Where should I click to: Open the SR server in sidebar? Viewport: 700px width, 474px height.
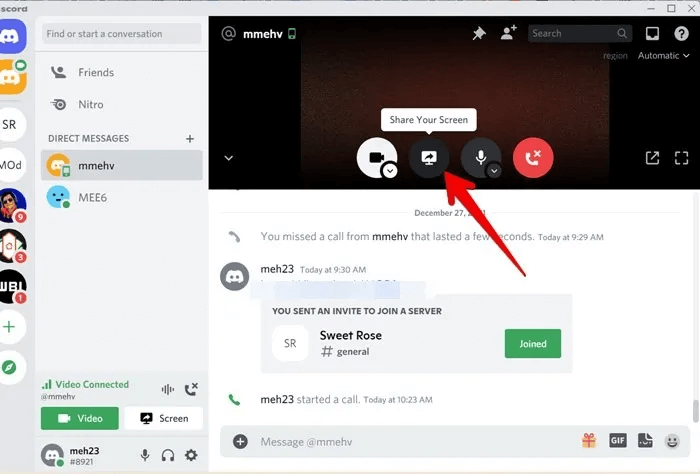[11, 125]
